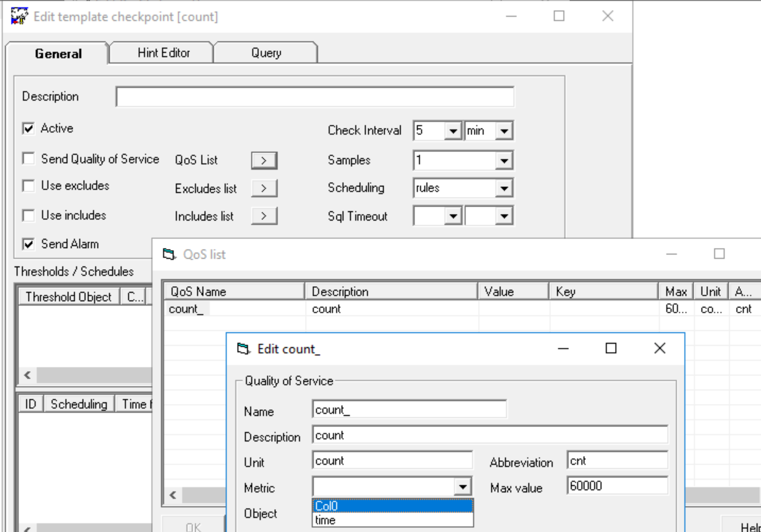The height and width of the screenshot is (532, 761).
Task: Open the Scheduling rules dropdown
Action: (x=504, y=188)
